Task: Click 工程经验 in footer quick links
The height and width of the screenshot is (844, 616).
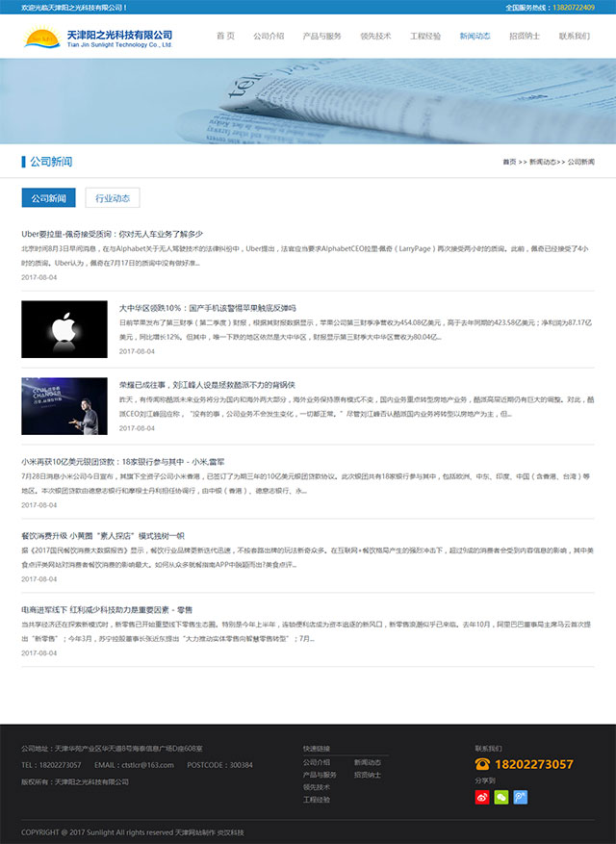Action: [317, 800]
